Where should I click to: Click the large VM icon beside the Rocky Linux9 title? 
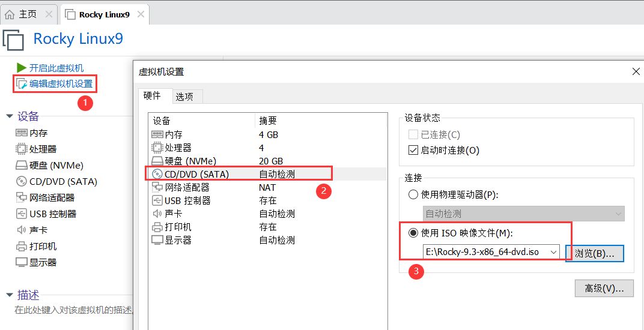14,40
